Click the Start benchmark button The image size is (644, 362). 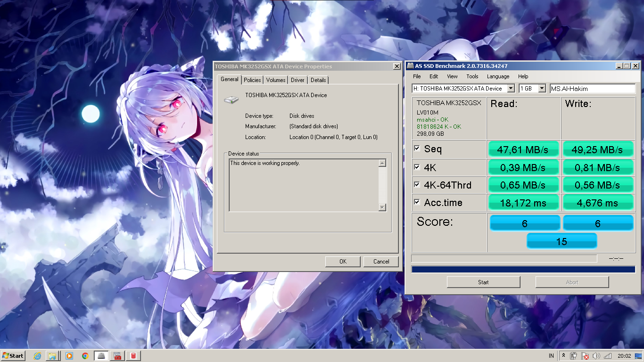click(483, 282)
